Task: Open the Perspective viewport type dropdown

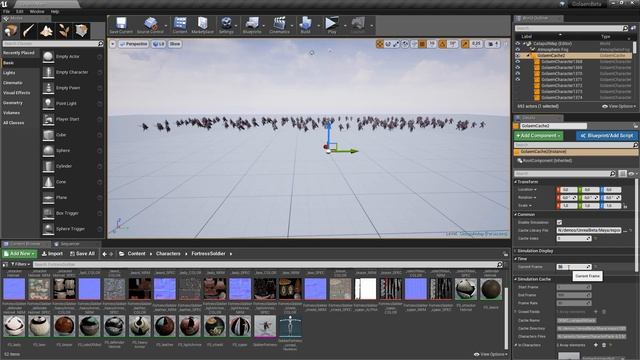Action: (x=133, y=44)
